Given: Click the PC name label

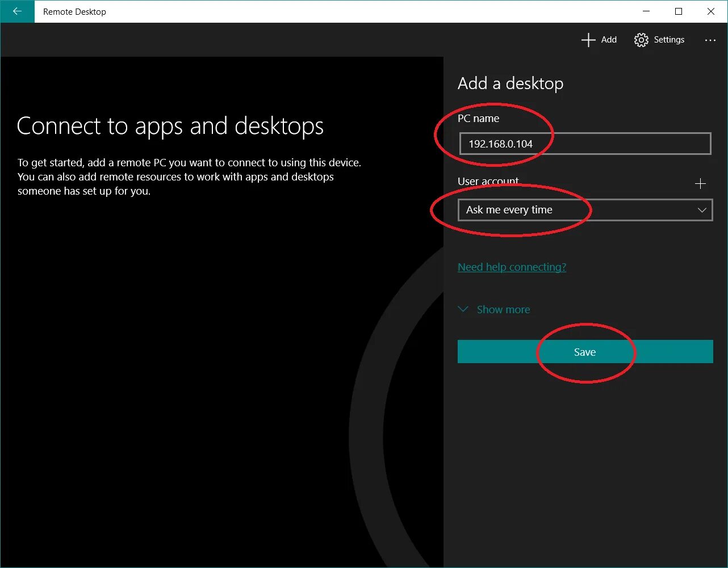Looking at the screenshot, I should click(478, 119).
